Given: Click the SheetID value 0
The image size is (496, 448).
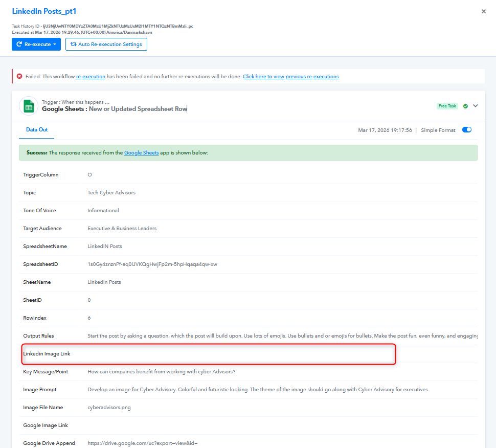Looking at the screenshot, I should [89, 300].
